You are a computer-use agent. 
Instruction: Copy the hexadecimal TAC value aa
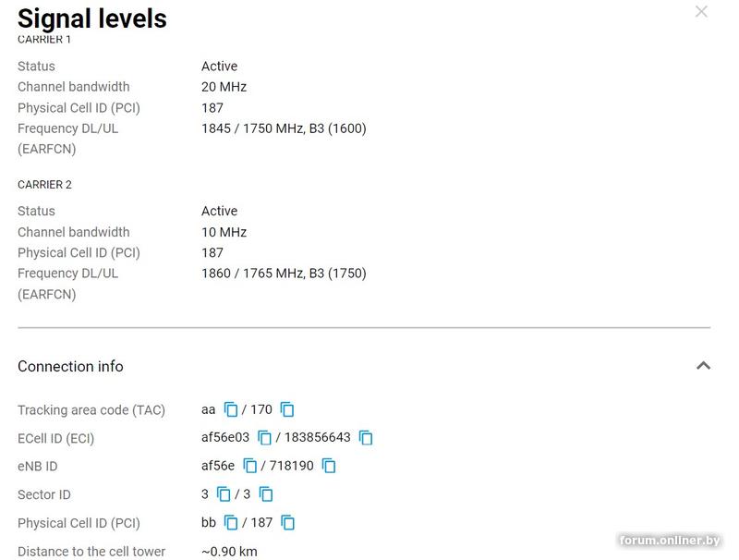(x=231, y=409)
